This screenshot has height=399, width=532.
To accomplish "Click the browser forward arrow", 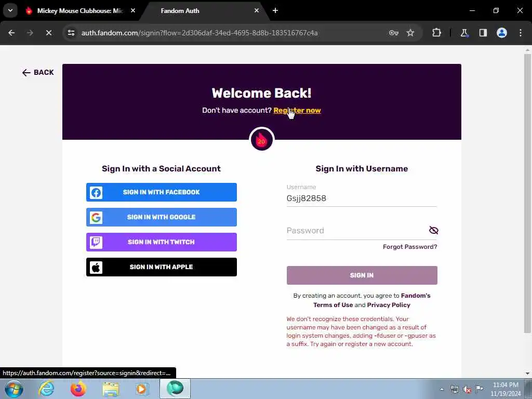I will coord(30,33).
